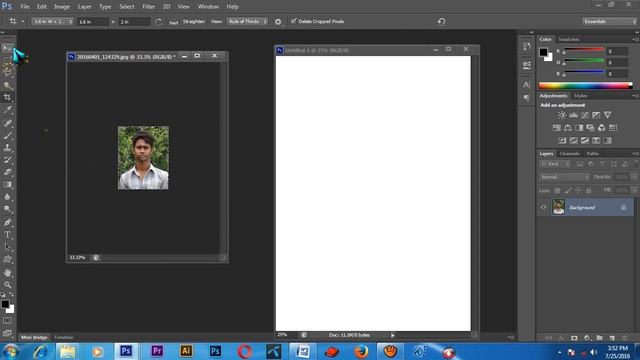This screenshot has width=640, height=360.
Task: Toggle filter for adjustment layers
Action: click(591, 164)
